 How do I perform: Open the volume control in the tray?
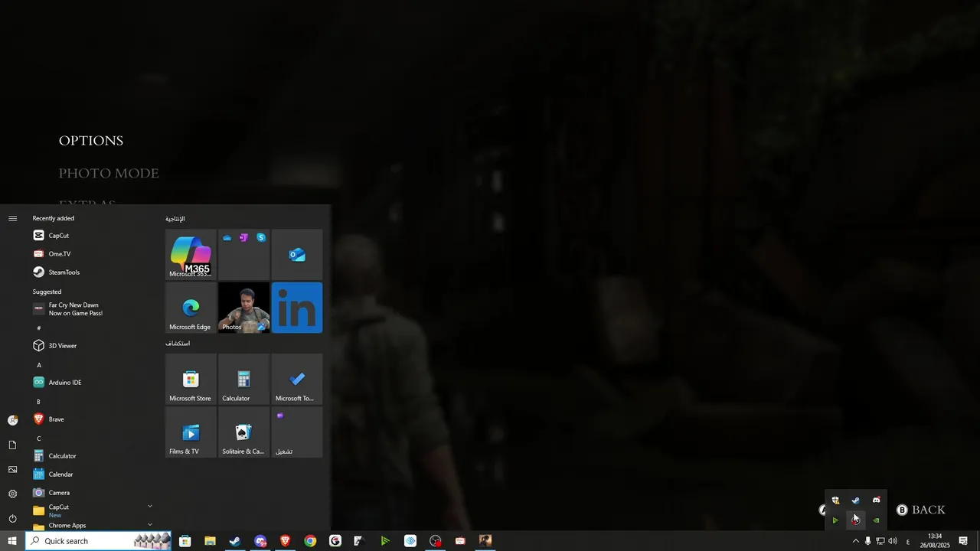click(893, 541)
